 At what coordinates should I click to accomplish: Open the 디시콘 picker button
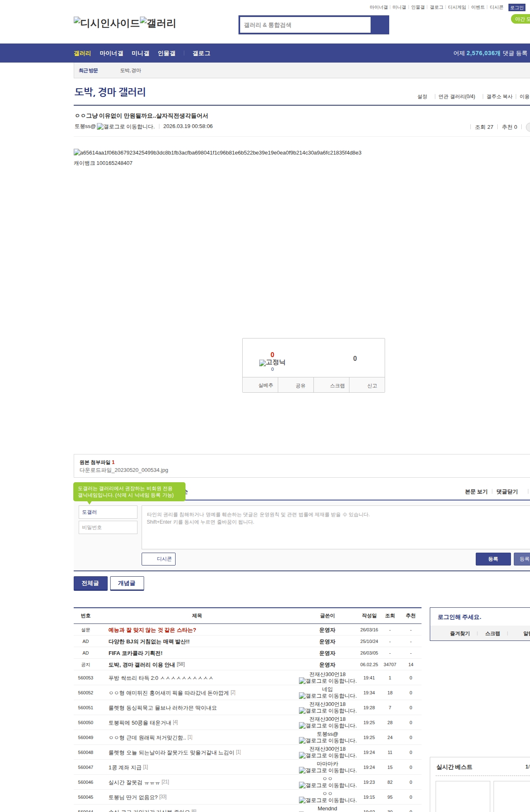pyautogui.click(x=159, y=559)
